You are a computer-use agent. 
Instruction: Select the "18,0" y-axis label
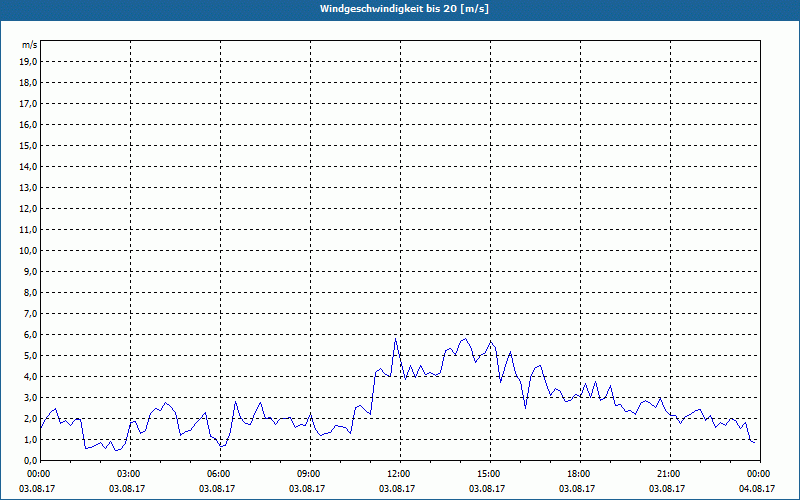28,83
